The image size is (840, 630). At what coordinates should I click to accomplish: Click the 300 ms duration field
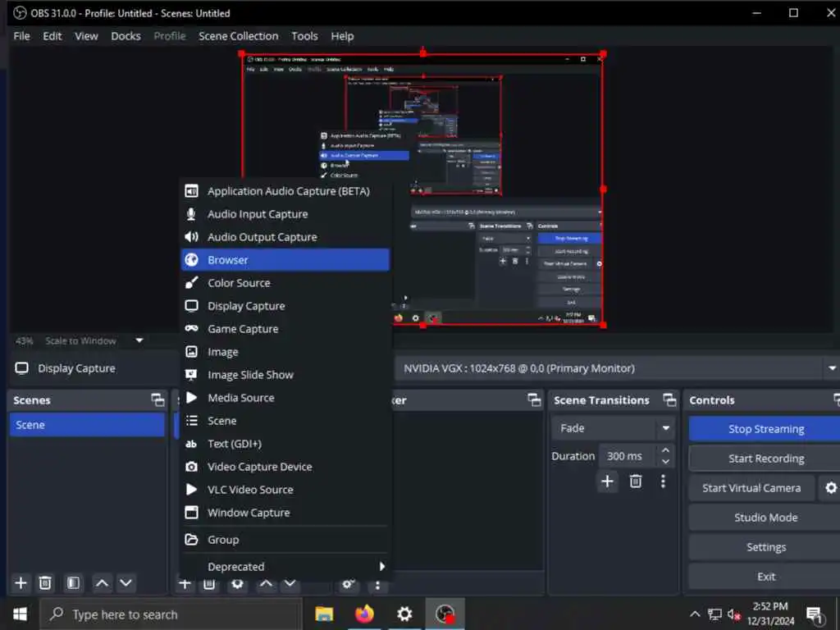click(x=628, y=456)
